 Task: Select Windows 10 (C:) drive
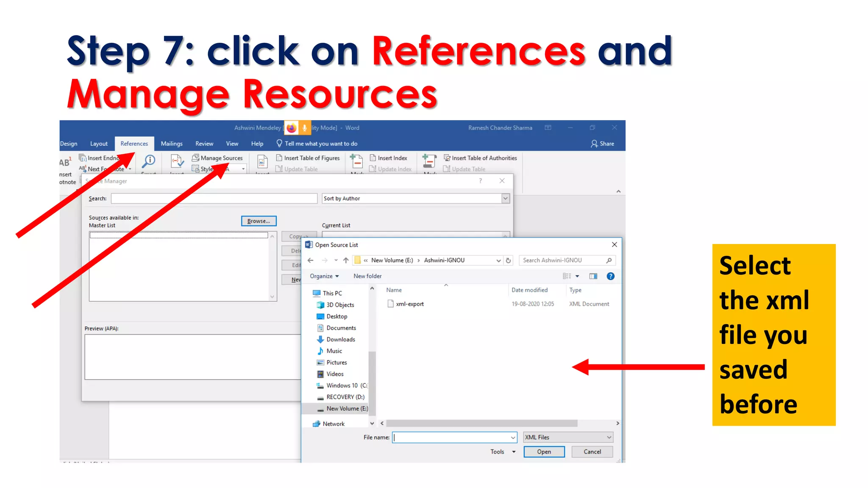tap(342, 385)
